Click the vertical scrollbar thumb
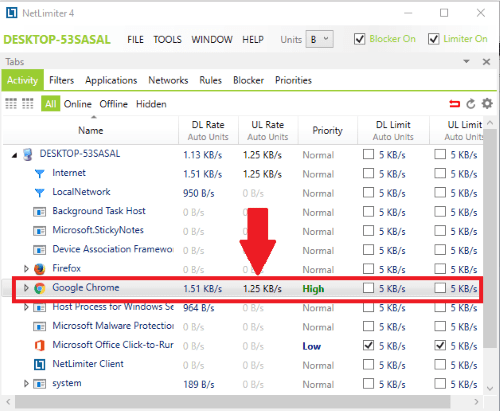Viewport: 500px width, 411px height. [x=490, y=238]
